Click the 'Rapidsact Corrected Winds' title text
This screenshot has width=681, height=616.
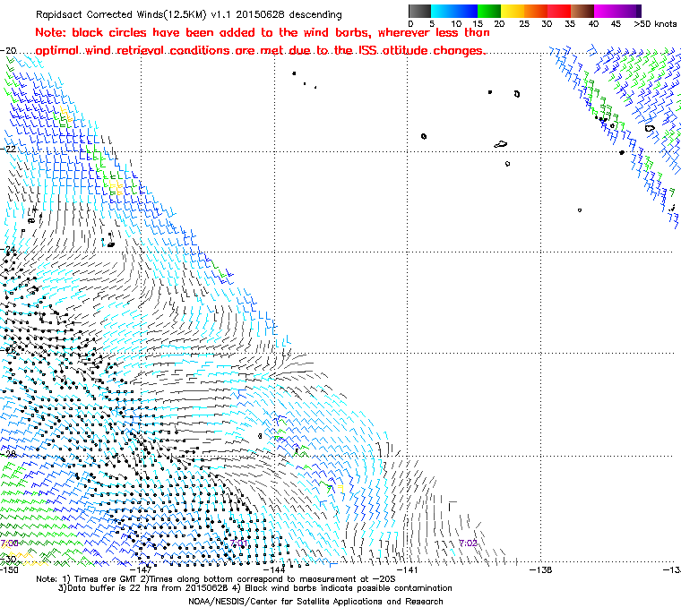[189, 14]
